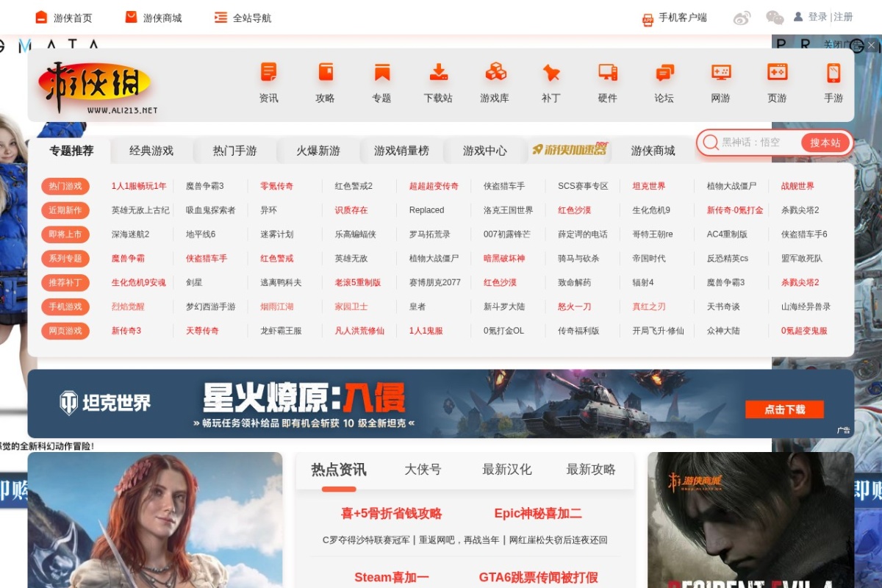882x588 pixels.
Task: Click the 搜本站 search button
Action: click(825, 143)
